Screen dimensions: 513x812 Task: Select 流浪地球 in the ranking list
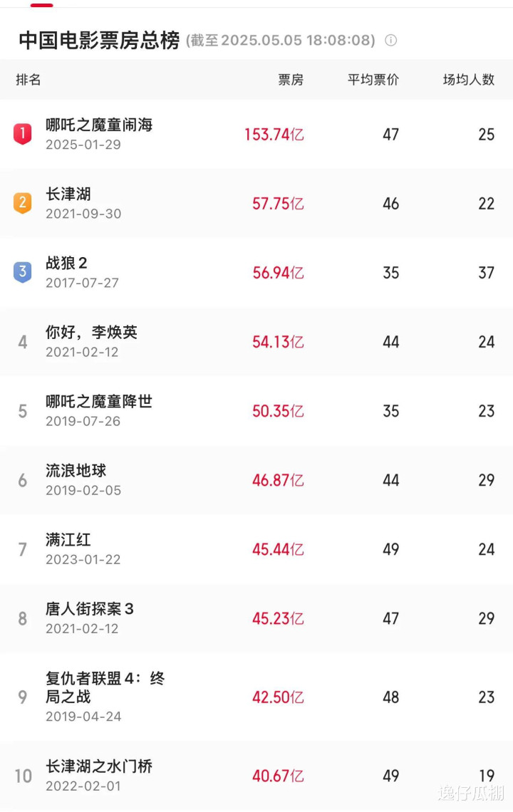point(256,480)
